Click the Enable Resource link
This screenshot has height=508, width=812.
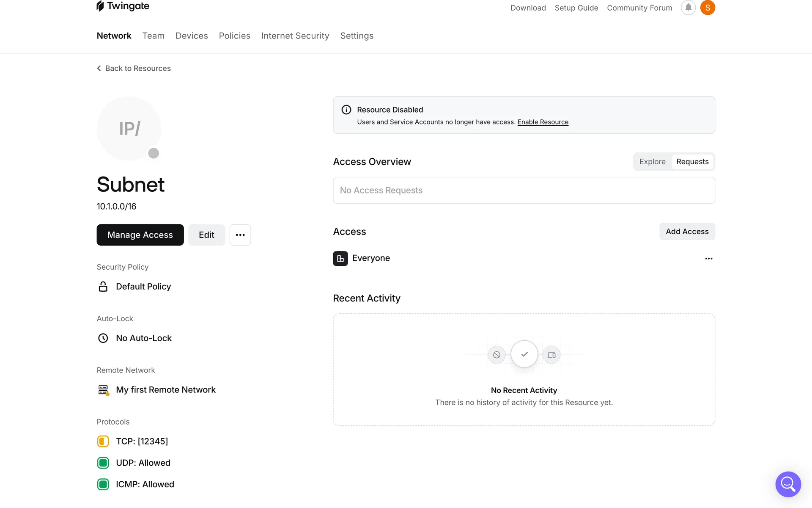[x=543, y=122]
